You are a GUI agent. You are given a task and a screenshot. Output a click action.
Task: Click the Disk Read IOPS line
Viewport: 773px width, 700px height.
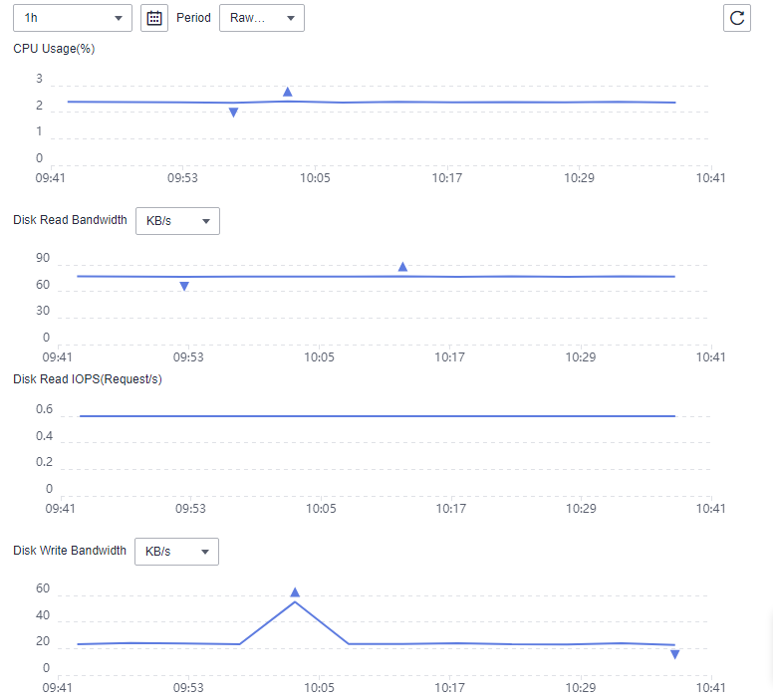pyautogui.click(x=378, y=416)
